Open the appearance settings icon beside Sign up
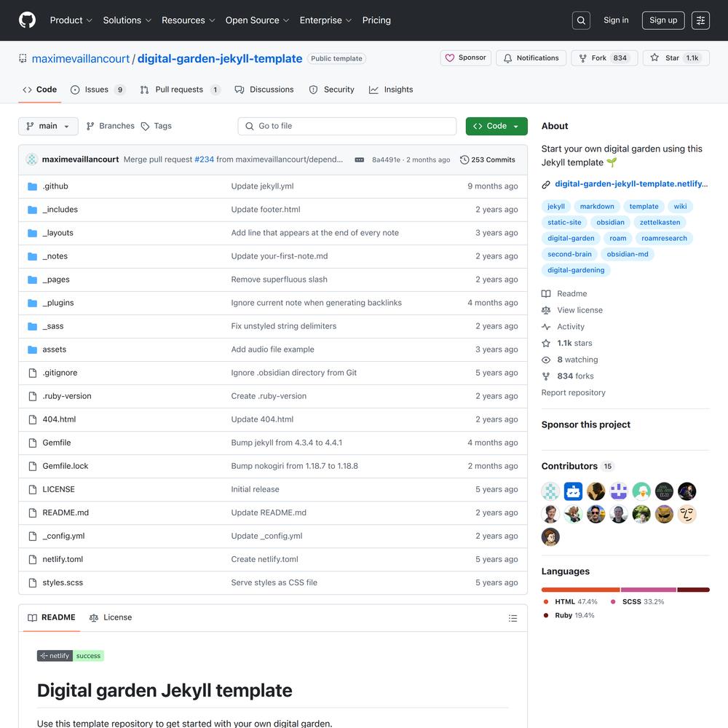Viewport: 728px width, 728px height. pyautogui.click(x=700, y=20)
